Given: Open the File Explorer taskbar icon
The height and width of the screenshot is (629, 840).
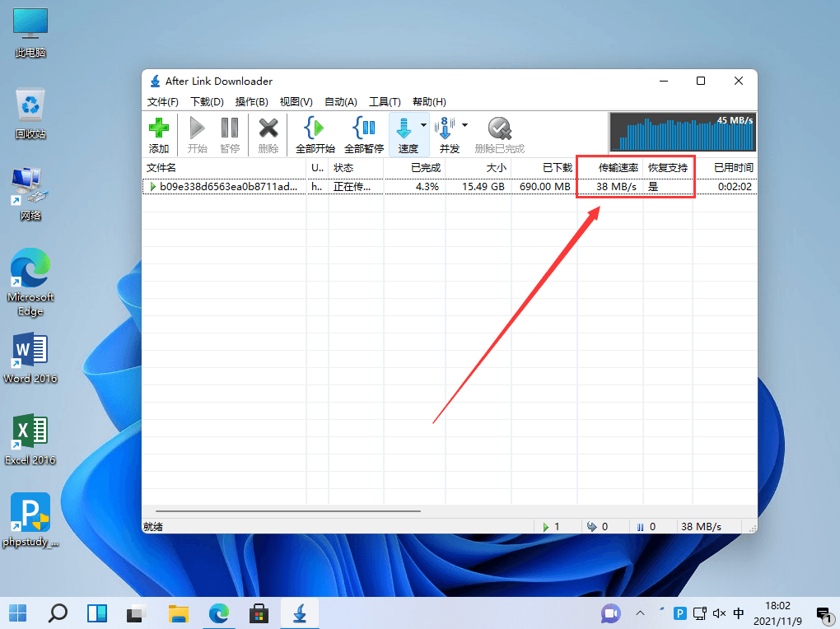Looking at the screenshot, I should coord(179,613).
